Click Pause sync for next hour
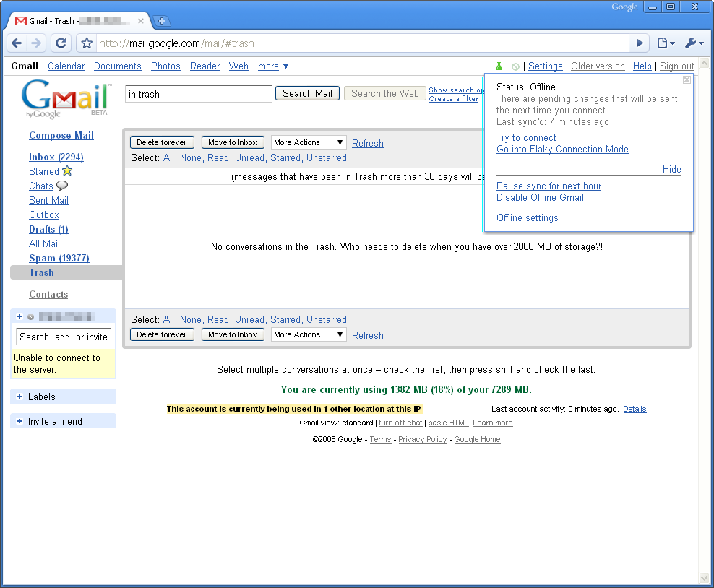The width and height of the screenshot is (714, 588). (x=549, y=186)
